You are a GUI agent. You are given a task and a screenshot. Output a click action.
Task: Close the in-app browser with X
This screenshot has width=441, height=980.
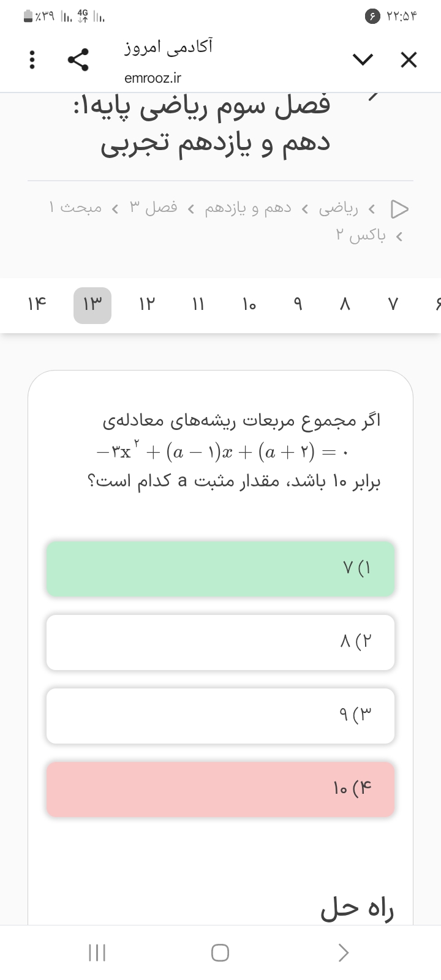click(x=409, y=59)
